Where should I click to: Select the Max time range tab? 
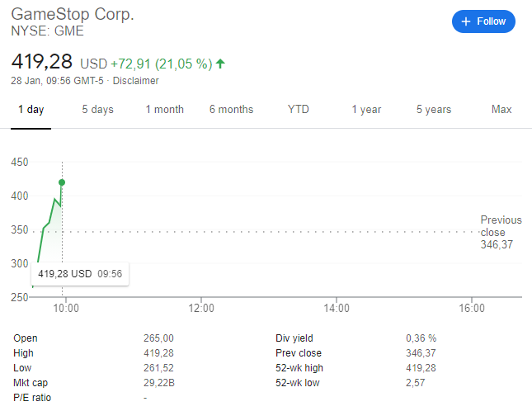tap(501, 110)
